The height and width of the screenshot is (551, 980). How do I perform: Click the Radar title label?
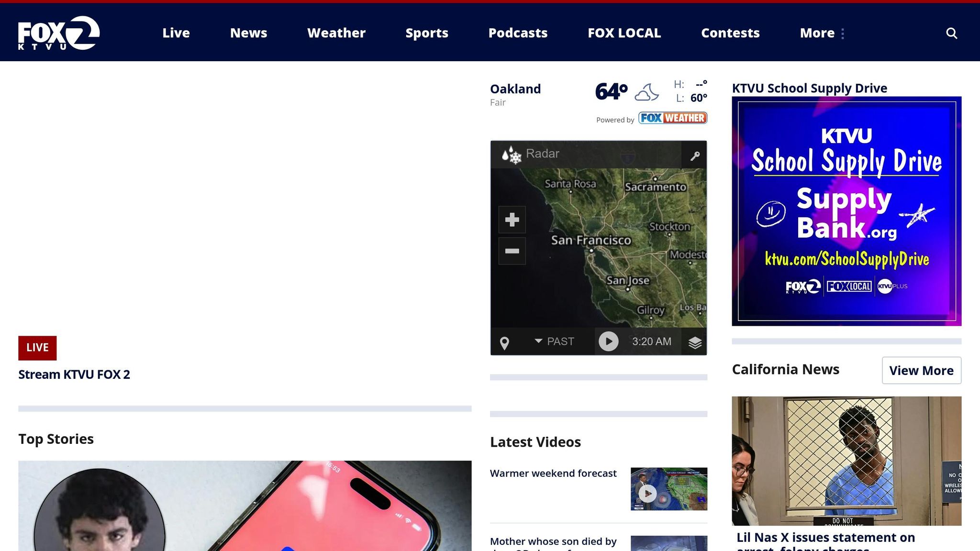(543, 154)
